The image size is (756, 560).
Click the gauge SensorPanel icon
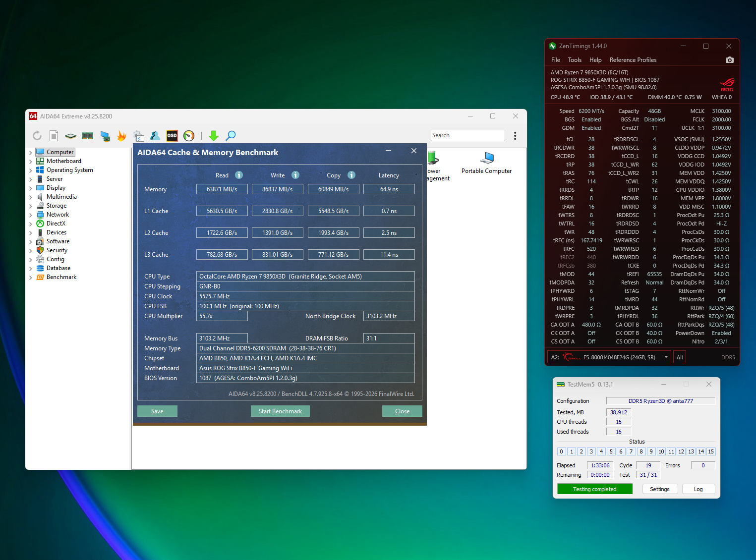pos(189,135)
